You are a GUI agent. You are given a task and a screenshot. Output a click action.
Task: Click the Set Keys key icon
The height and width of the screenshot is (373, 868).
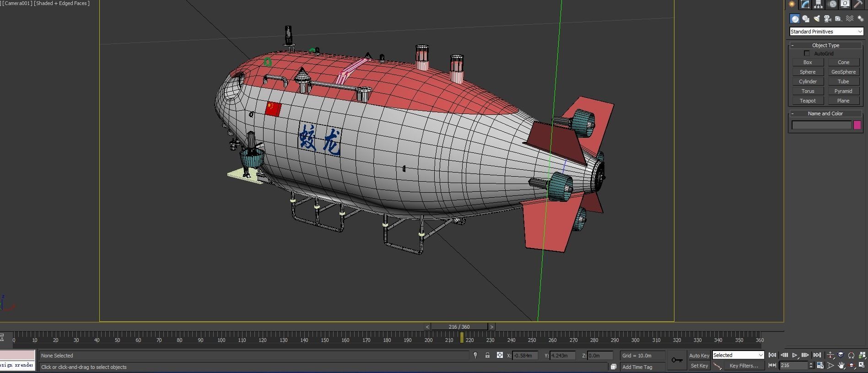(677, 360)
